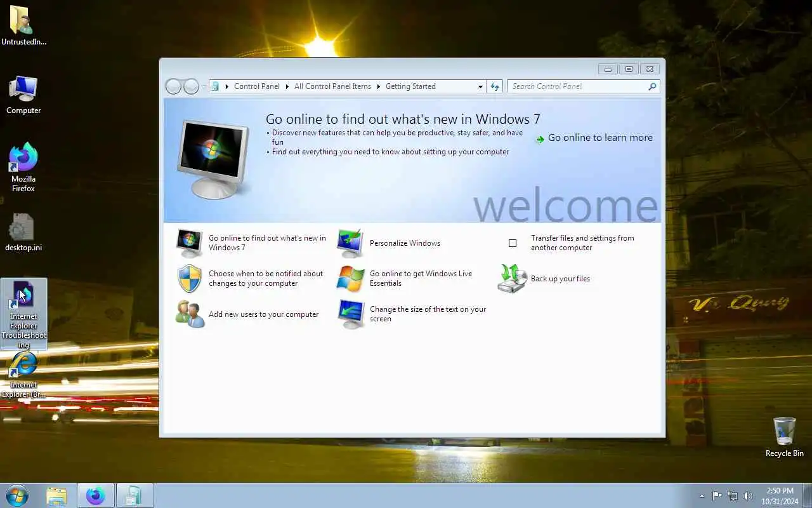Expand the arrow after Control Panel breadcrumb
The image size is (812, 508).
(287, 86)
